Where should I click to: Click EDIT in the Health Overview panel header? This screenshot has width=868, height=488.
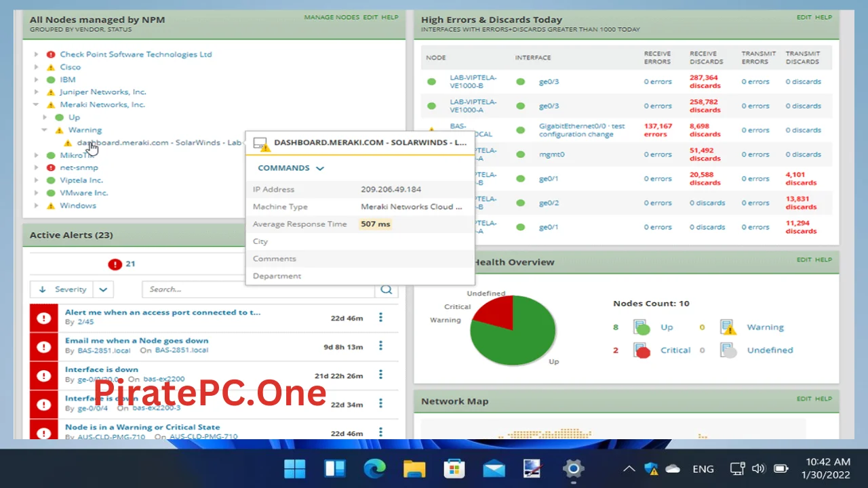coord(804,260)
